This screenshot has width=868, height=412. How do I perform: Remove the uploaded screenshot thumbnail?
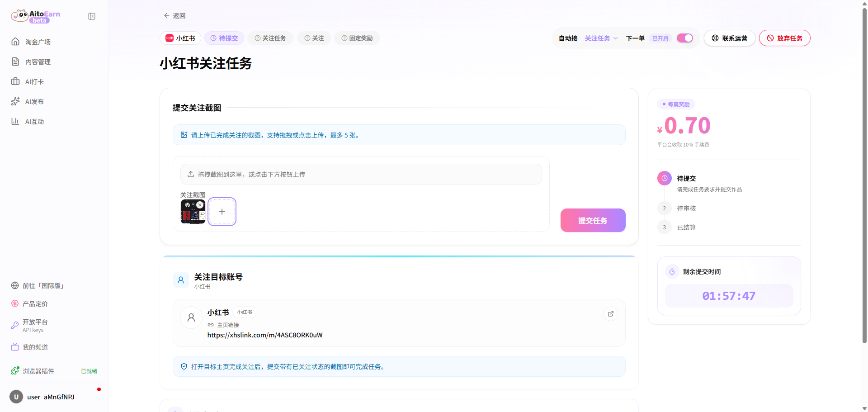click(x=200, y=205)
